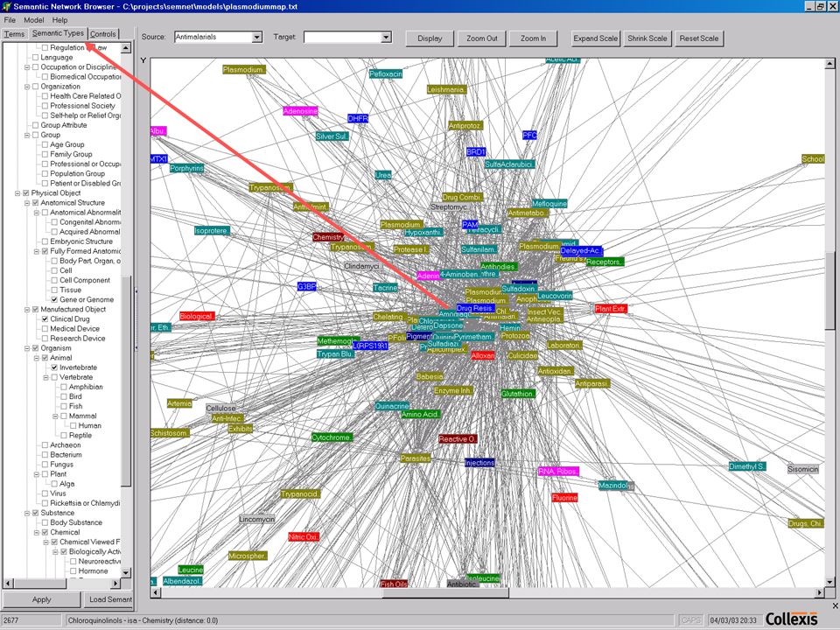Select the red Nitric Oxi. node
The width and height of the screenshot is (840, 630).
pyautogui.click(x=304, y=536)
